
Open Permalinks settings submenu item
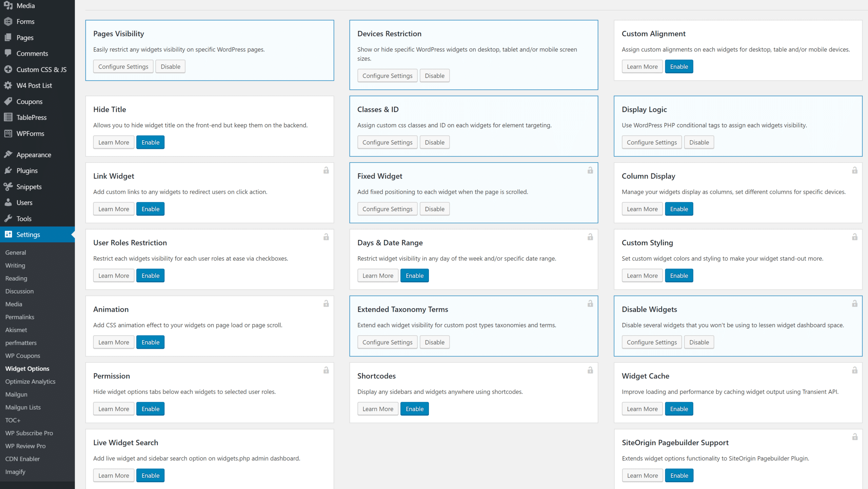coord(20,317)
